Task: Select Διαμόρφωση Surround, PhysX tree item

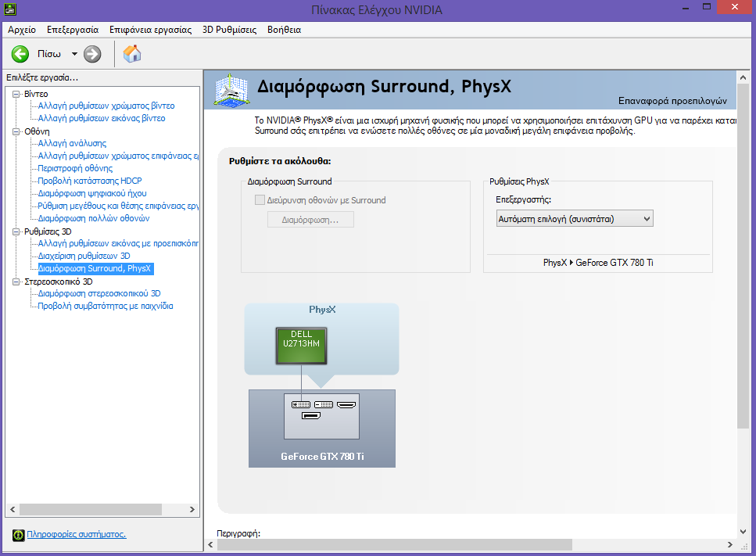Action: (95, 268)
